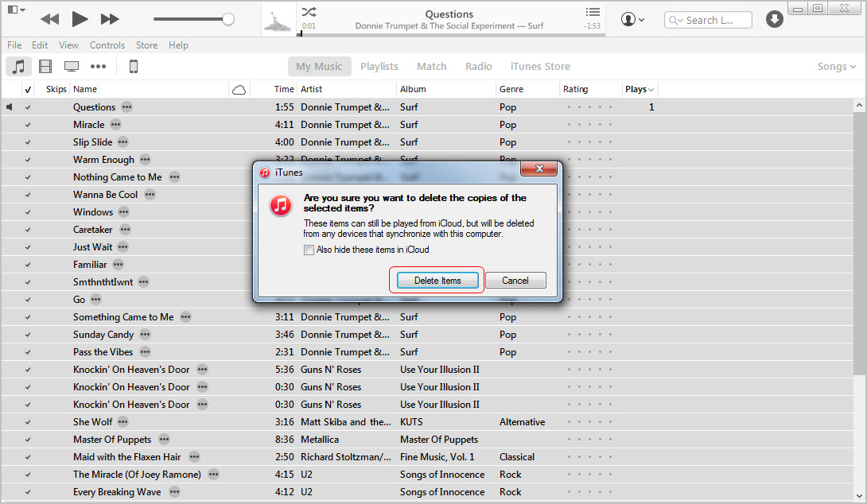Open options ellipsis for Nothing Came to Me
Screen dimensions: 867x504
[174, 177]
